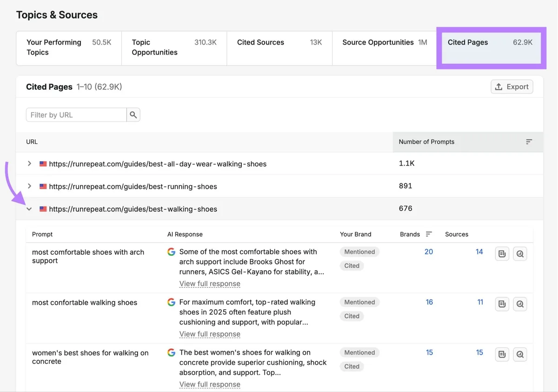
Task: Click Cited badge in walking on concrete row
Action: [x=352, y=366]
